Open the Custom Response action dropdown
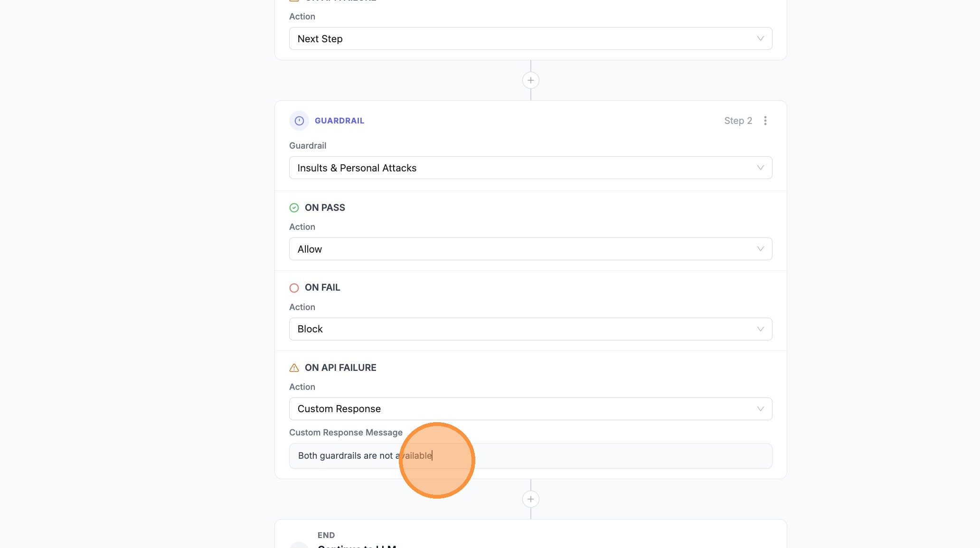 point(530,409)
